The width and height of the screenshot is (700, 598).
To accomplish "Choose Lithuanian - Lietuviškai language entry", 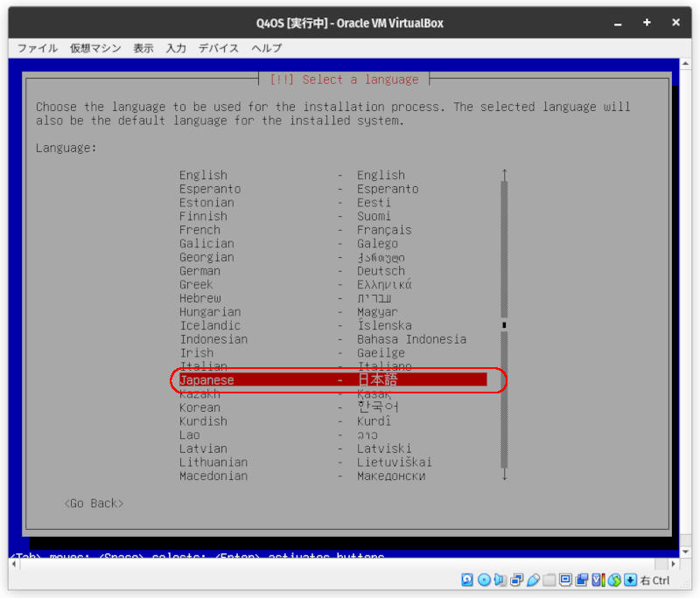I will click(333, 462).
